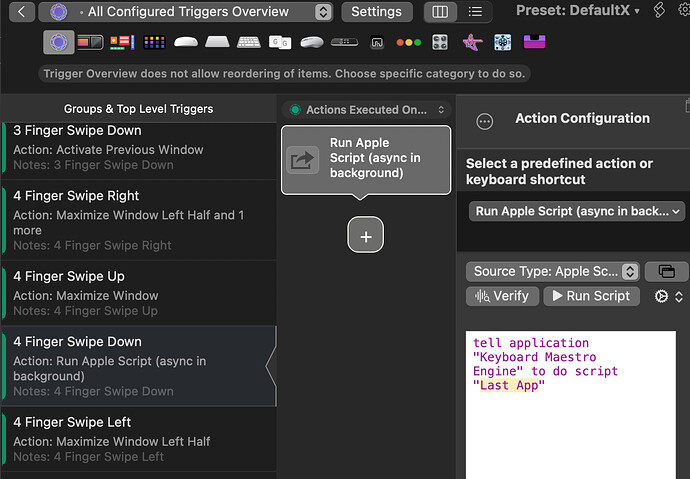Viewport: 690px width, 479px height.
Task: Click the stepper arrows beside script gear
Action: coord(679,297)
